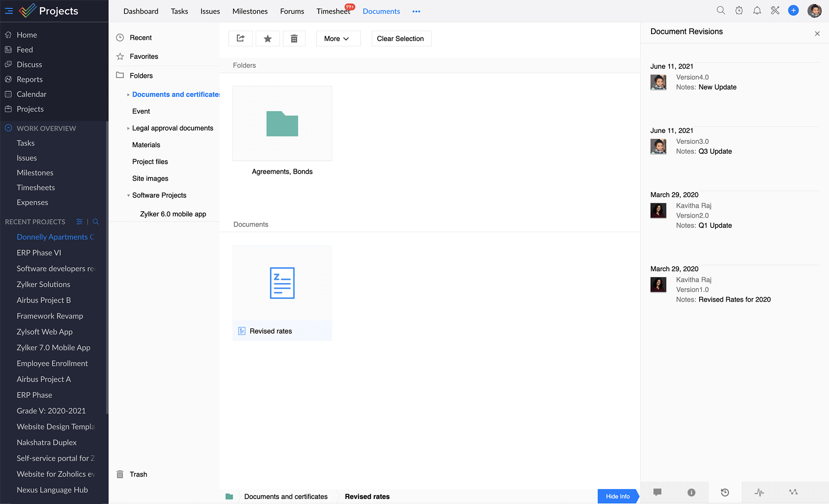This screenshot has height=504, width=829.
Task: Click the share document icon in toolbar
Action: [x=240, y=39]
